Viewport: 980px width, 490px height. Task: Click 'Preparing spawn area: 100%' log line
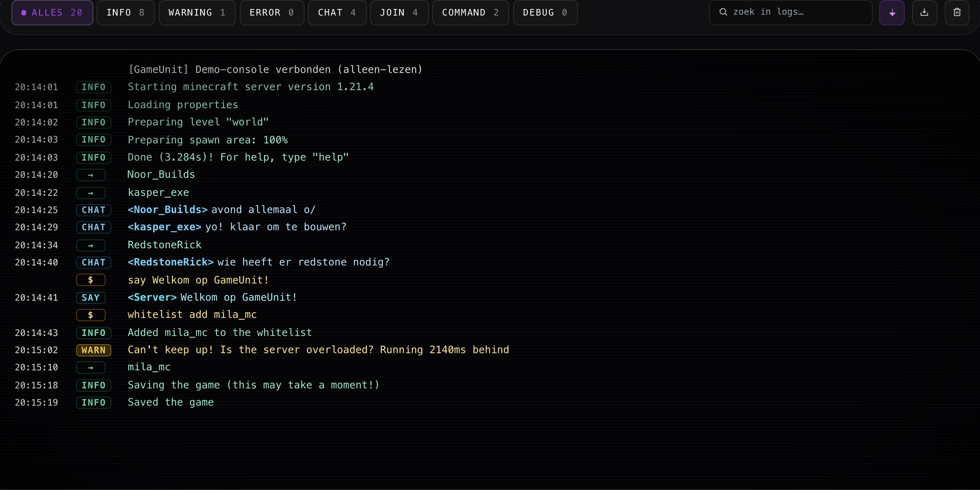[x=208, y=140]
